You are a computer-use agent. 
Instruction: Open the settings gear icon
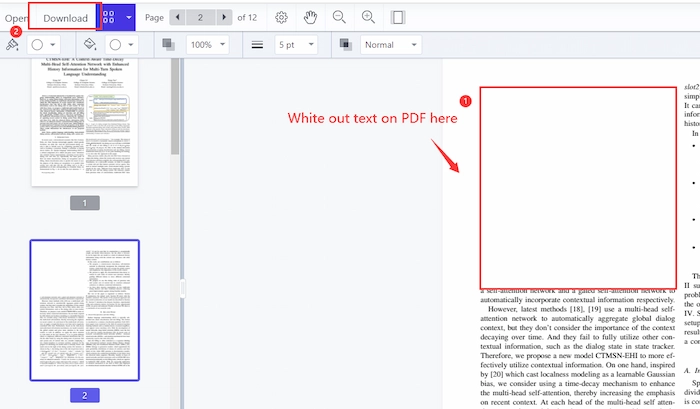tap(282, 18)
